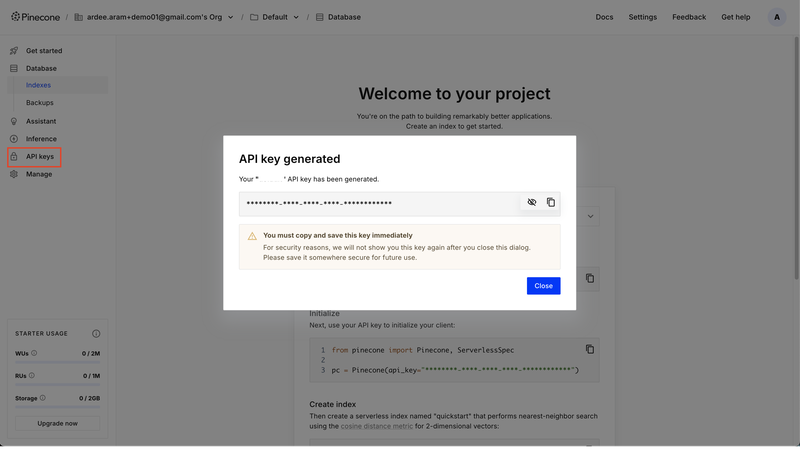Image resolution: width=800 pixels, height=472 pixels.
Task: Click the 'STARTER USAGE' label
Action: pyautogui.click(x=41, y=334)
